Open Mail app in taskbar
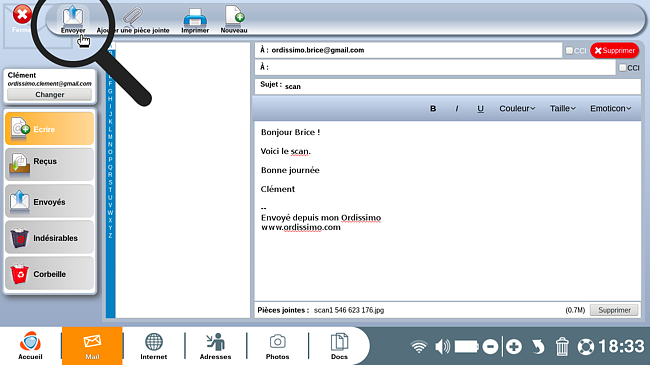Image resolution: width=650 pixels, height=365 pixels. click(x=92, y=346)
